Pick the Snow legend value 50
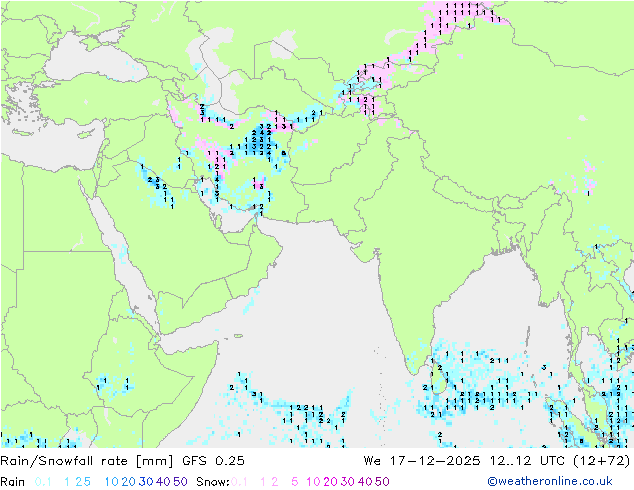This screenshot has height=490, width=634. pyautogui.click(x=382, y=482)
